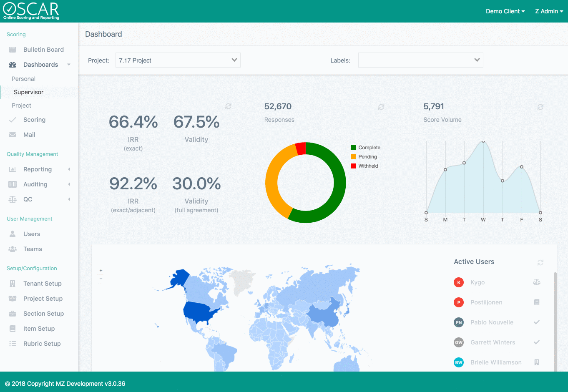Click the scales icon next to Kygo
This screenshot has width=568, height=392.
pos(537,282)
